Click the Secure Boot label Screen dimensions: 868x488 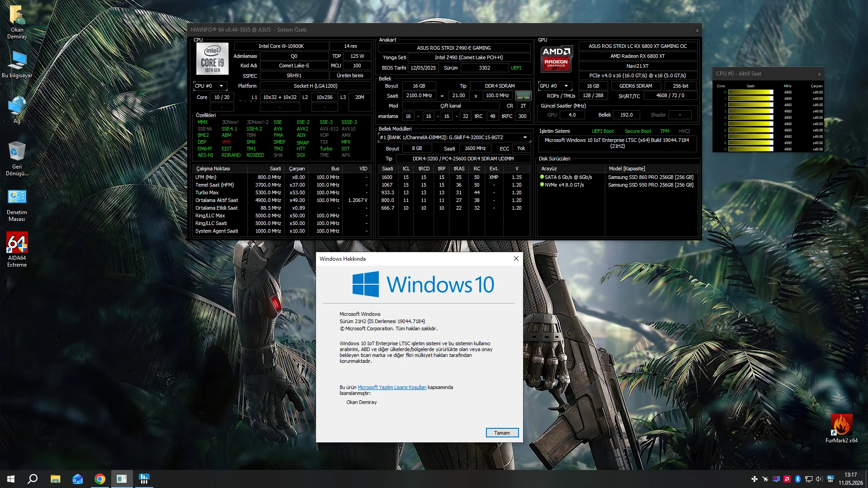tap(638, 131)
